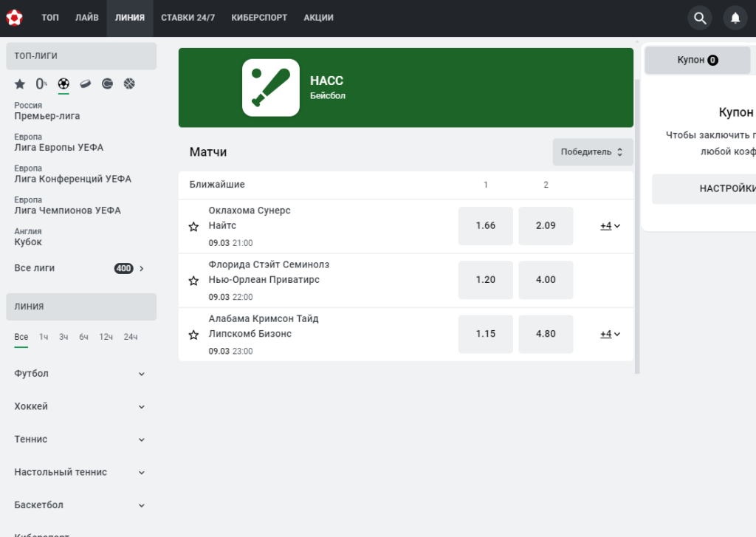Viewport: 756px width, 537px height.
Task: Open the КИБЕРСПОРТ tab
Action: tap(259, 18)
